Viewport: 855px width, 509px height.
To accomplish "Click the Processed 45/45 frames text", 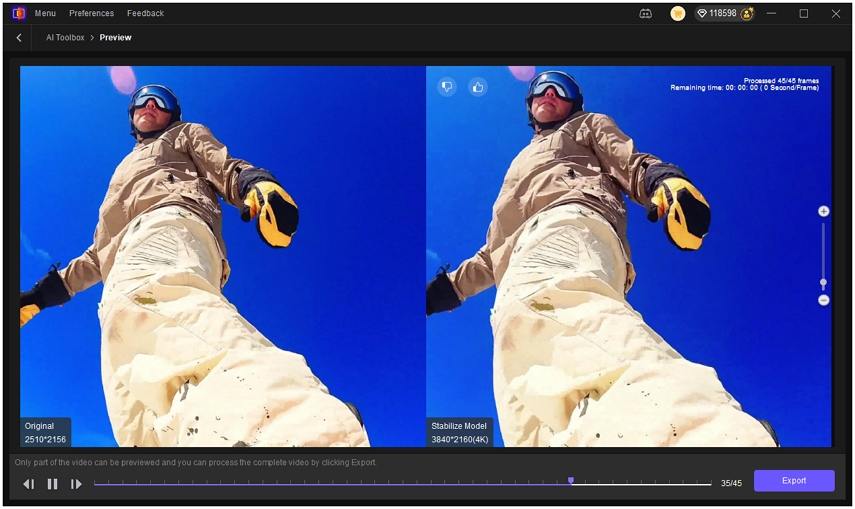I will point(781,81).
